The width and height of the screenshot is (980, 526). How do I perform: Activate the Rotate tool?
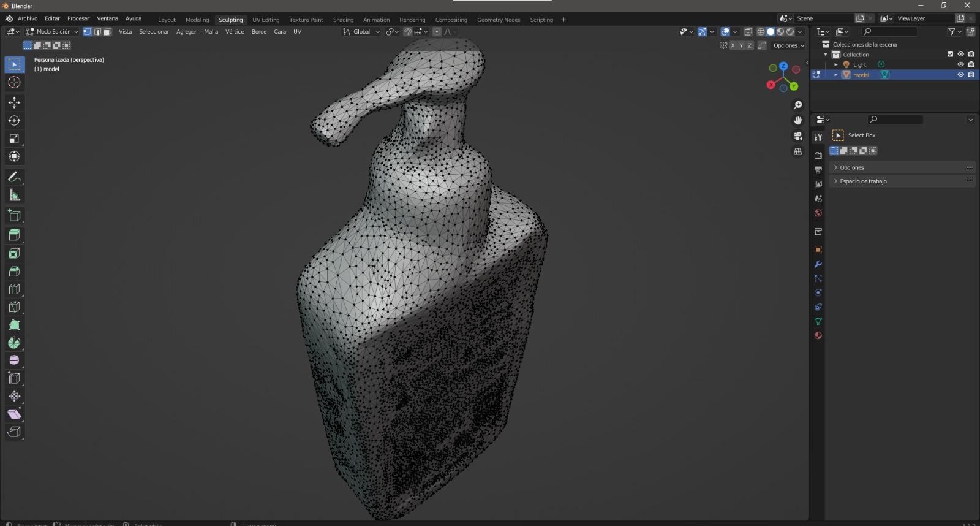click(x=14, y=121)
